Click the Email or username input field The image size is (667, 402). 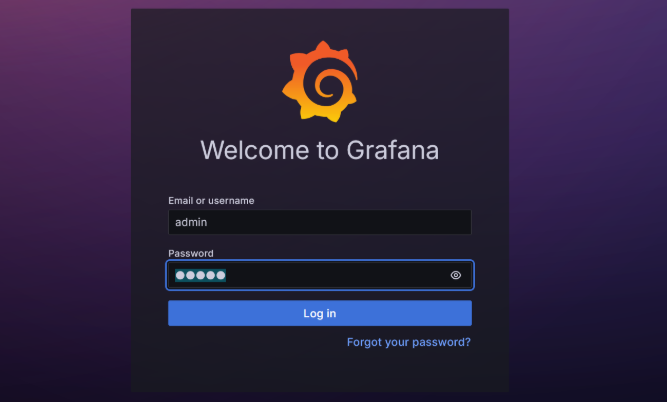pyautogui.click(x=320, y=222)
